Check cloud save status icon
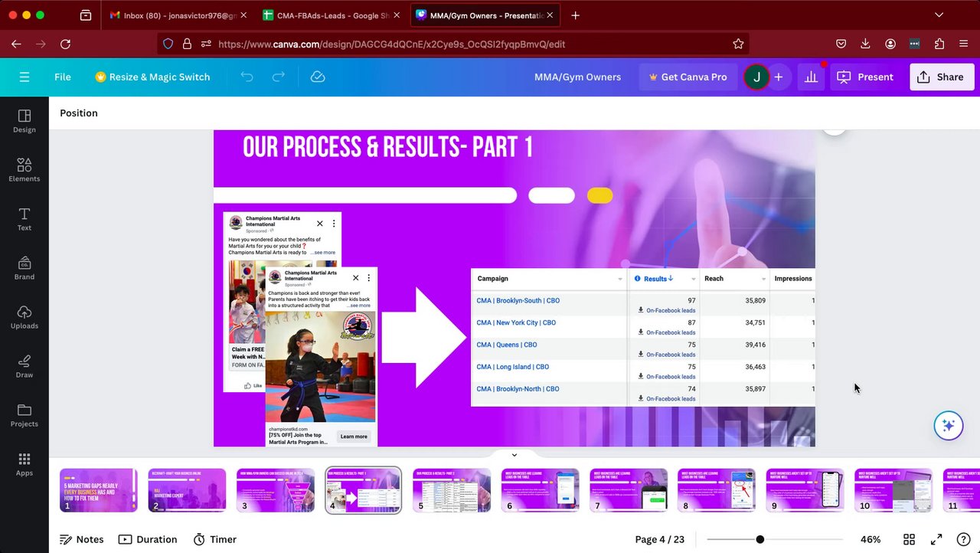 coord(318,77)
